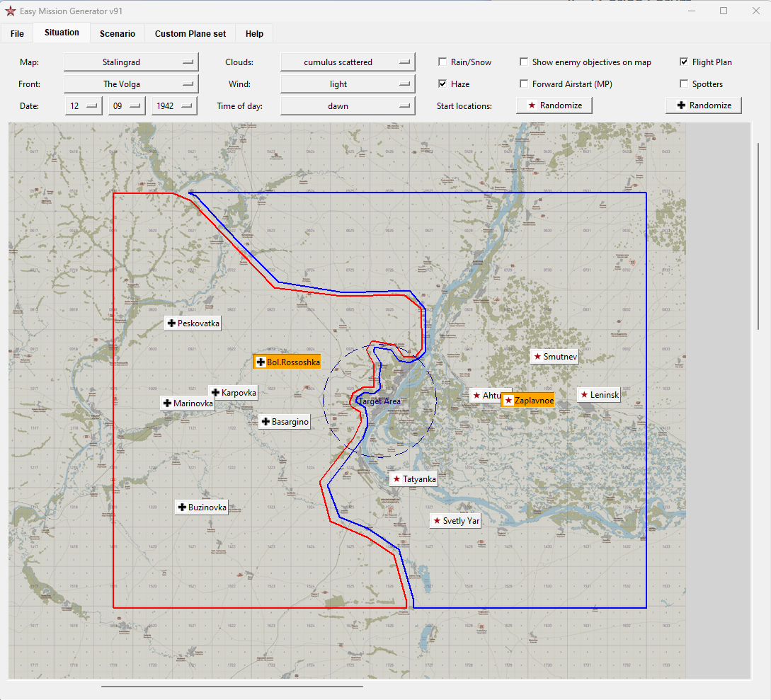
Task: Enable the Rain/Snow option
Action: pyautogui.click(x=442, y=62)
